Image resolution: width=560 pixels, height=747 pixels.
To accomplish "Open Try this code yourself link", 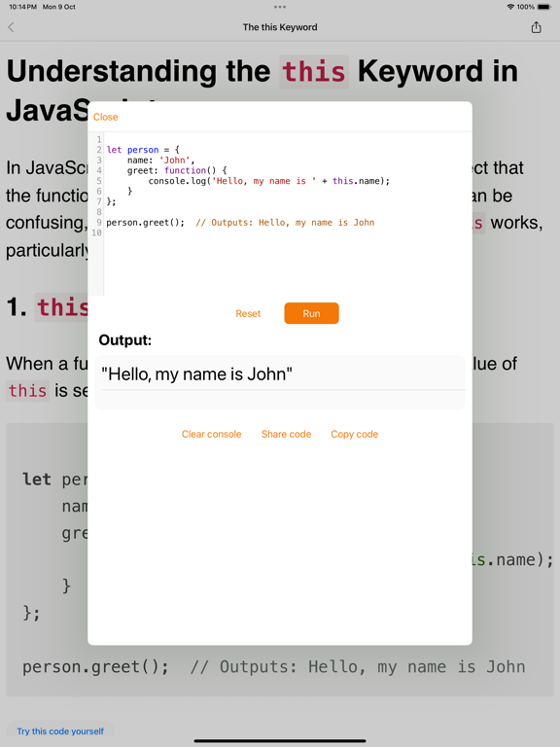I will coord(60,731).
